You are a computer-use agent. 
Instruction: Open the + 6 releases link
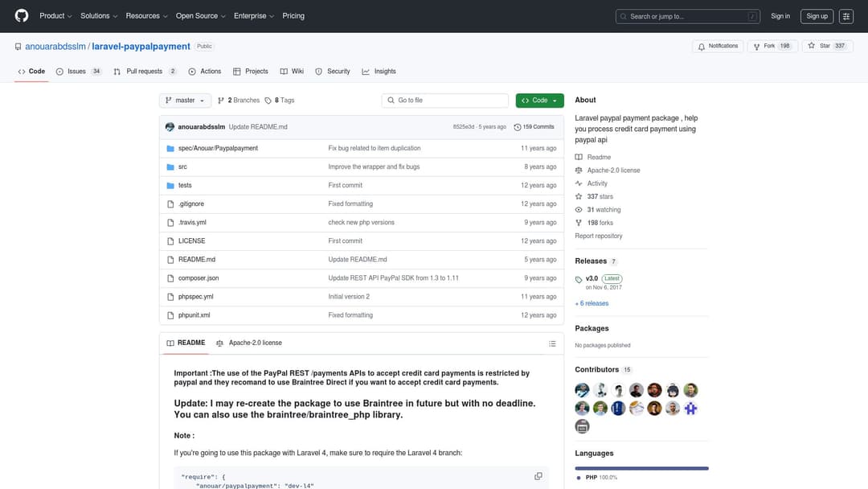coord(592,303)
